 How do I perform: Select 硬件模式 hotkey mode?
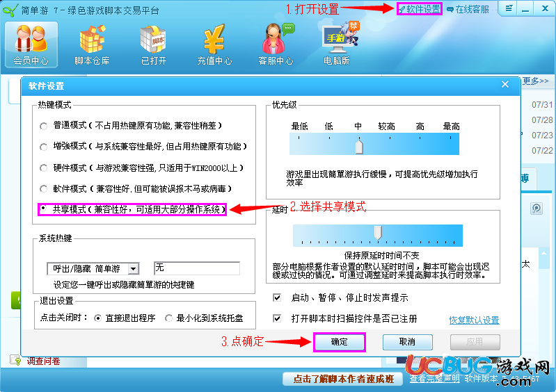pyautogui.click(x=44, y=168)
